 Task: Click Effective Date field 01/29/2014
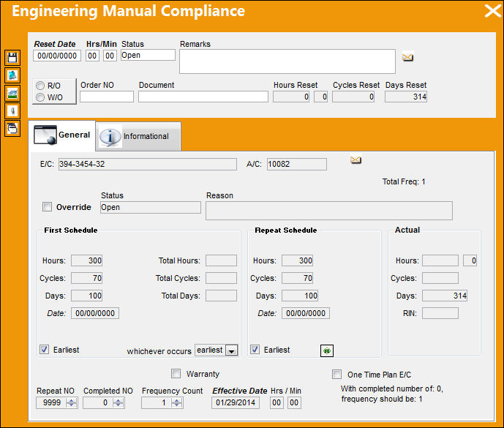(236, 402)
